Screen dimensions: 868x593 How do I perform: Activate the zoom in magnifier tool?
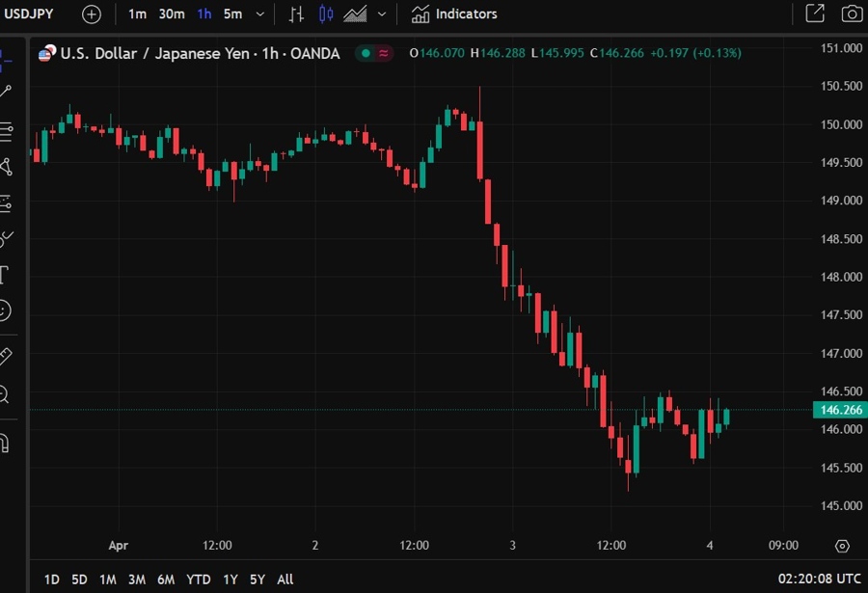[x=5, y=393]
